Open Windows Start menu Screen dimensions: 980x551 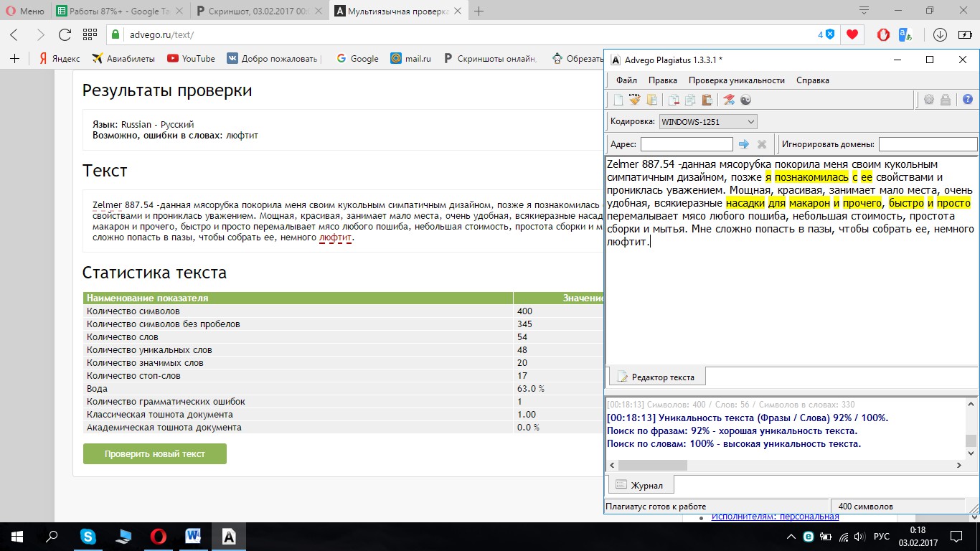point(17,536)
